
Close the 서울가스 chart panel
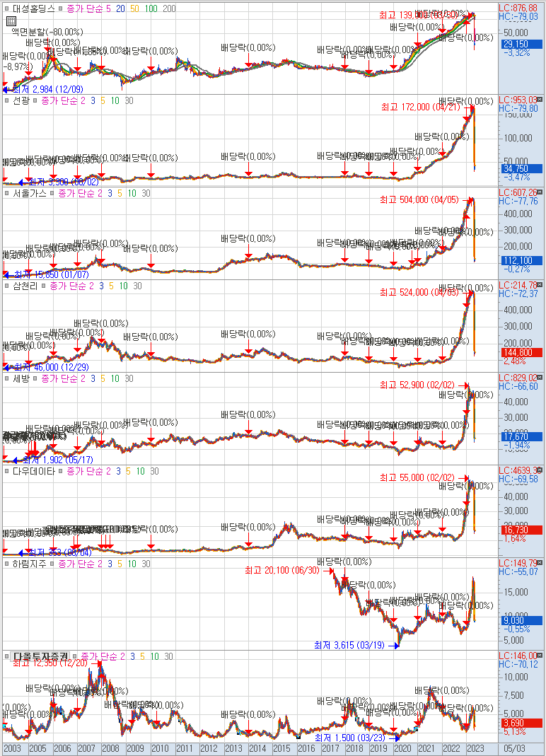(540, 192)
